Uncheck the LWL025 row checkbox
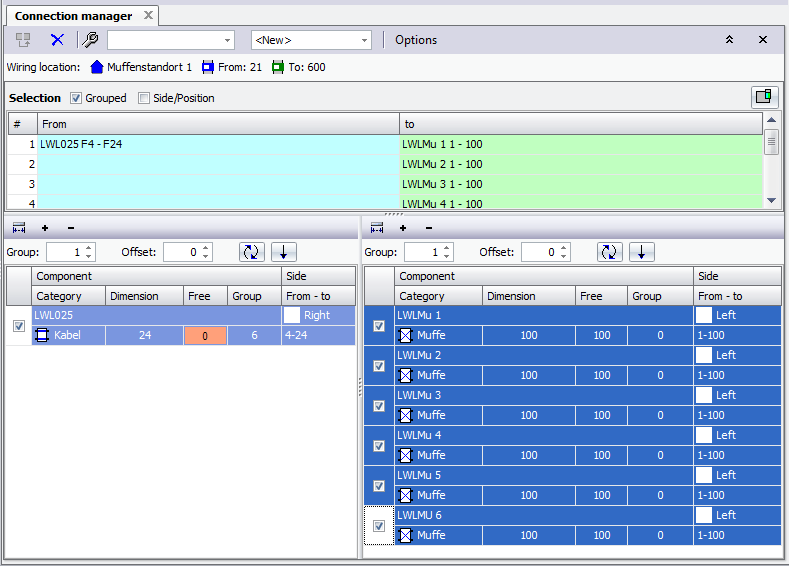Screen dimensions: 789x566 (19, 326)
